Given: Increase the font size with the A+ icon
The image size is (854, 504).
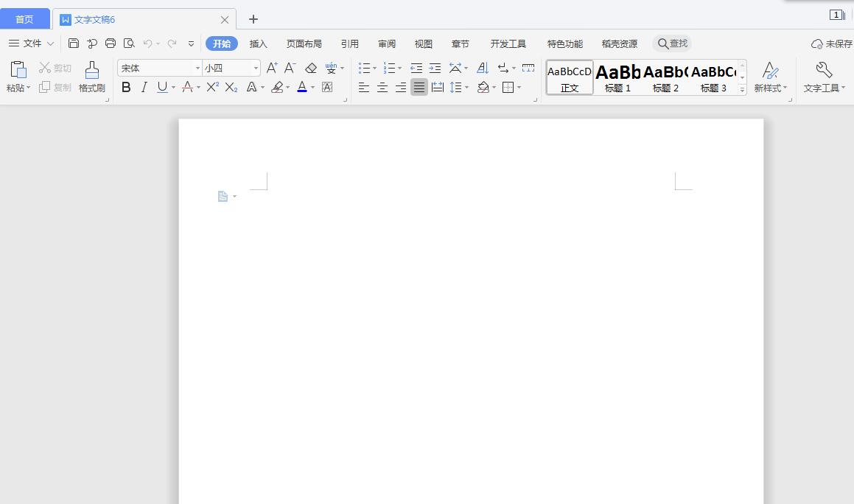Looking at the screenshot, I should 271,66.
